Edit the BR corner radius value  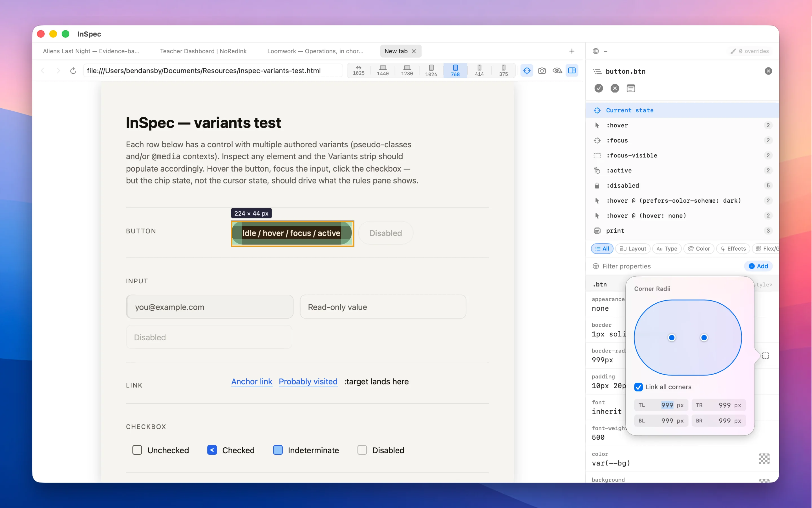[718, 421]
